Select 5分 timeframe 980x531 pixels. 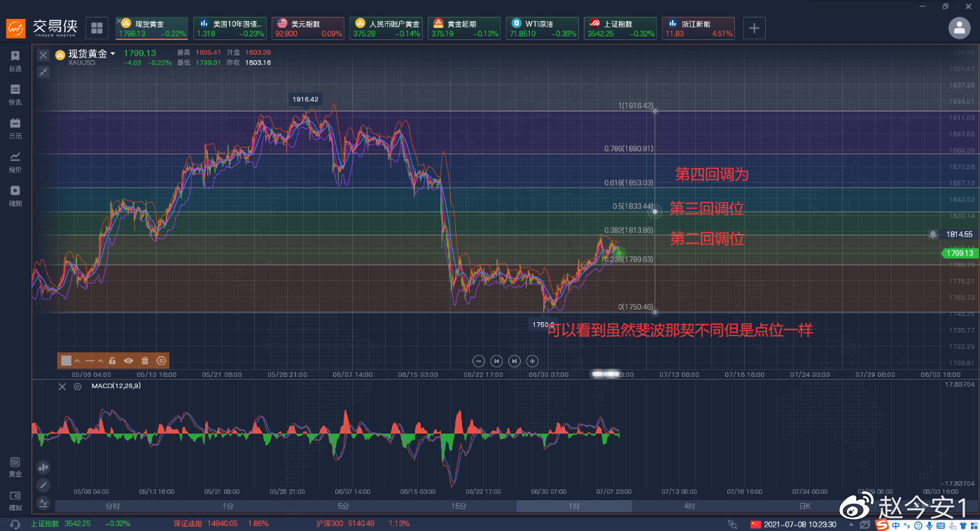[x=344, y=506]
